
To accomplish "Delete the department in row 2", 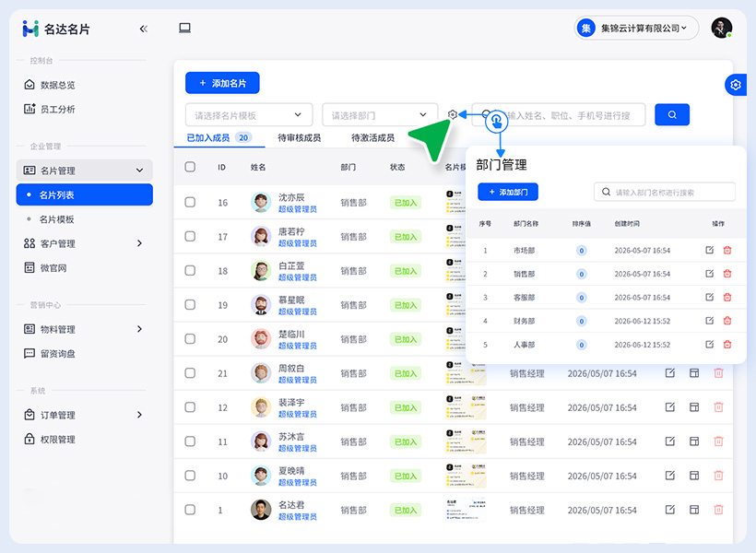I will pyautogui.click(x=727, y=274).
